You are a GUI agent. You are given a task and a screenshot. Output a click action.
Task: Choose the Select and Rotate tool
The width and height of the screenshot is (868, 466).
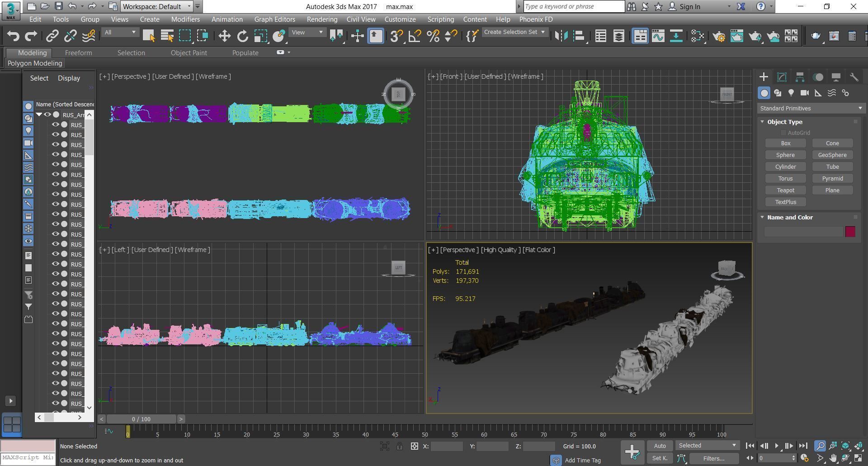[x=243, y=36]
